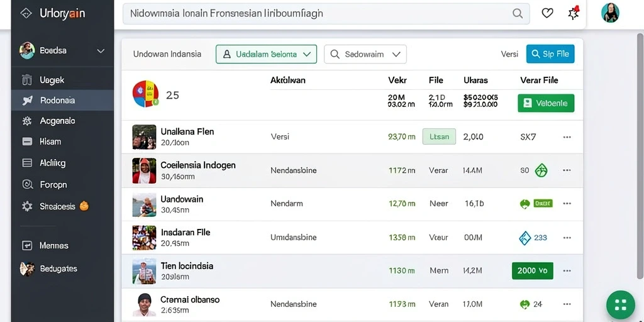The image size is (644, 322).
Task: Open notifications gear icon with red badge
Action: click(574, 13)
